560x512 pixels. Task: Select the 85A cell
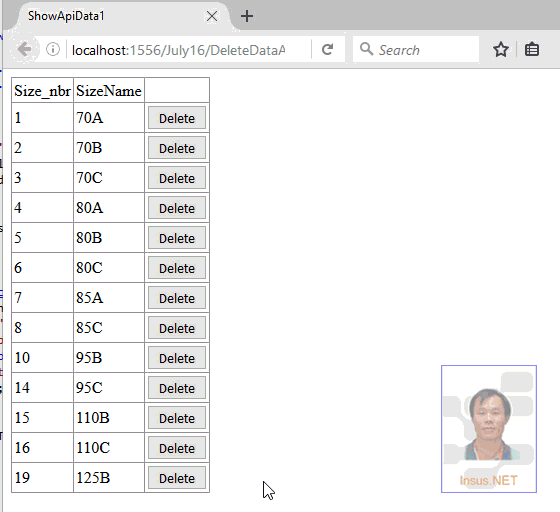click(x=109, y=298)
